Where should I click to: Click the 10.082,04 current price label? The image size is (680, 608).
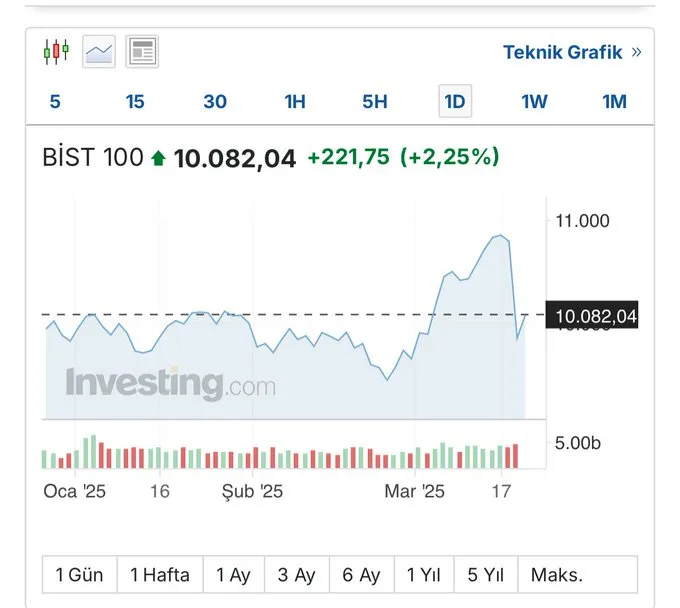(595, 316)
